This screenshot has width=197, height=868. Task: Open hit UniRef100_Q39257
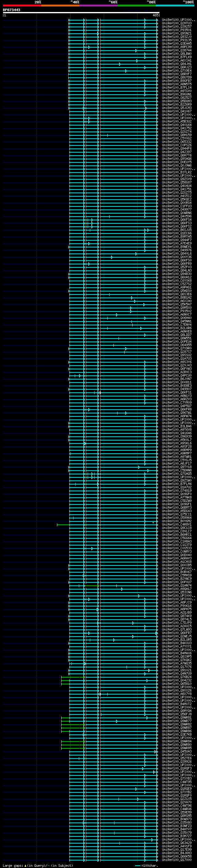pos(177,27)
